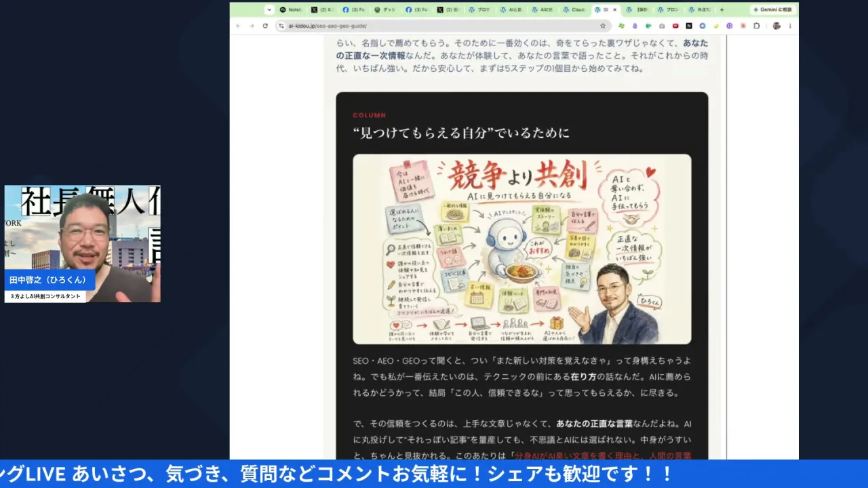Screen dimensions: 868x488
Task: Open the purple droplet extension icon
Action: pos(635,26)
